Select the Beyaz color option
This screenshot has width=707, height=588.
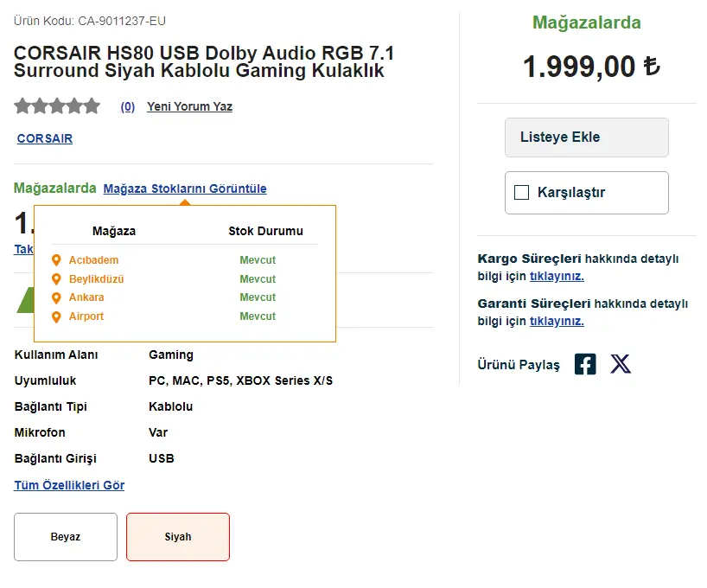point(66,537)
